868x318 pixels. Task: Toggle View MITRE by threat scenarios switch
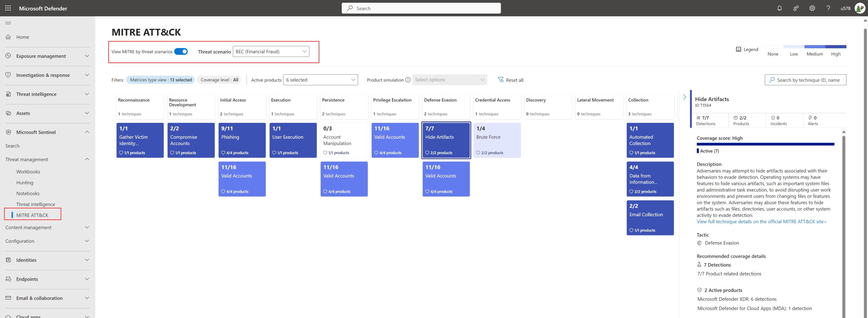coord(181,51)
